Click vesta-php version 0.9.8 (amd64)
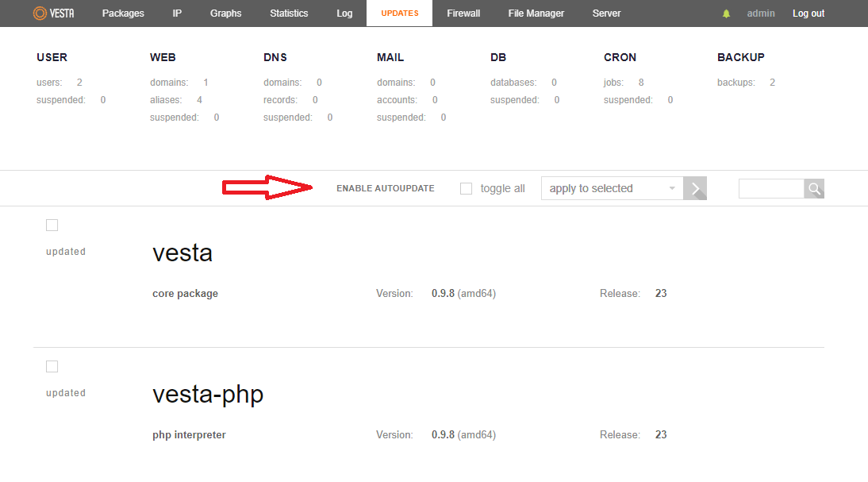 (x=463, y=435)
